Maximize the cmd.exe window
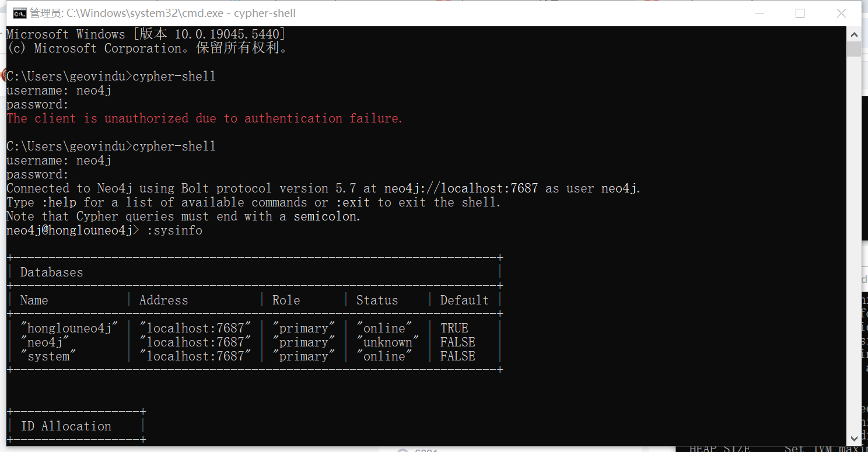The width and height of the screenshot is (868, 452). click(x=800, y=13)
